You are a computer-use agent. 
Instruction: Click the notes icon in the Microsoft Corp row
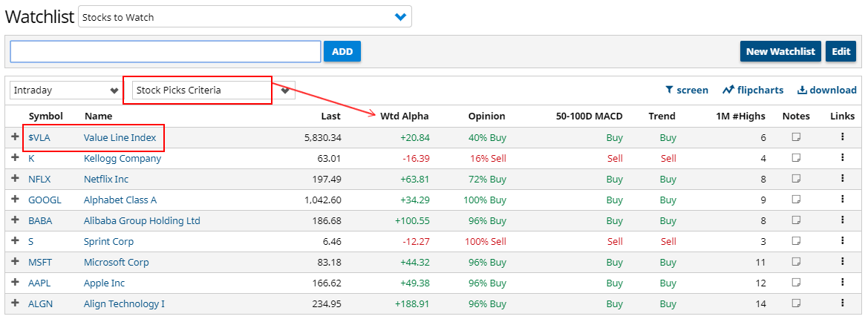[x=796, y=262]
